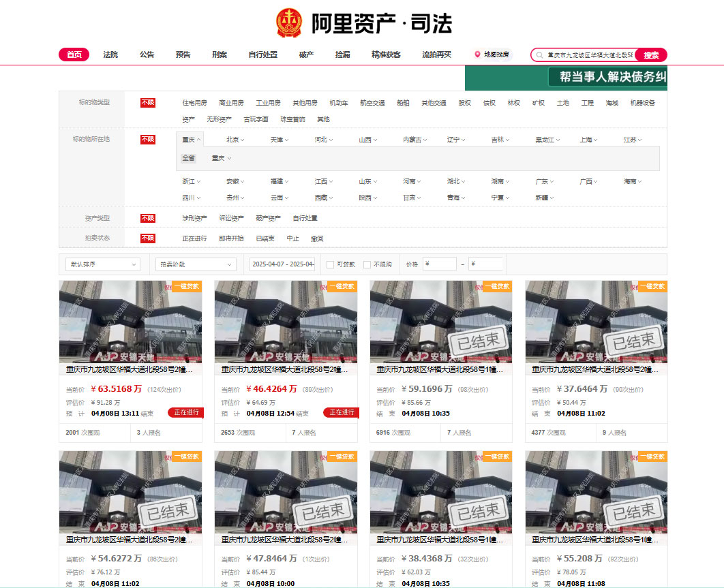Select 正在进行 auction status filter
This screenshot has height=588, width=724.
tap(194, 238)
